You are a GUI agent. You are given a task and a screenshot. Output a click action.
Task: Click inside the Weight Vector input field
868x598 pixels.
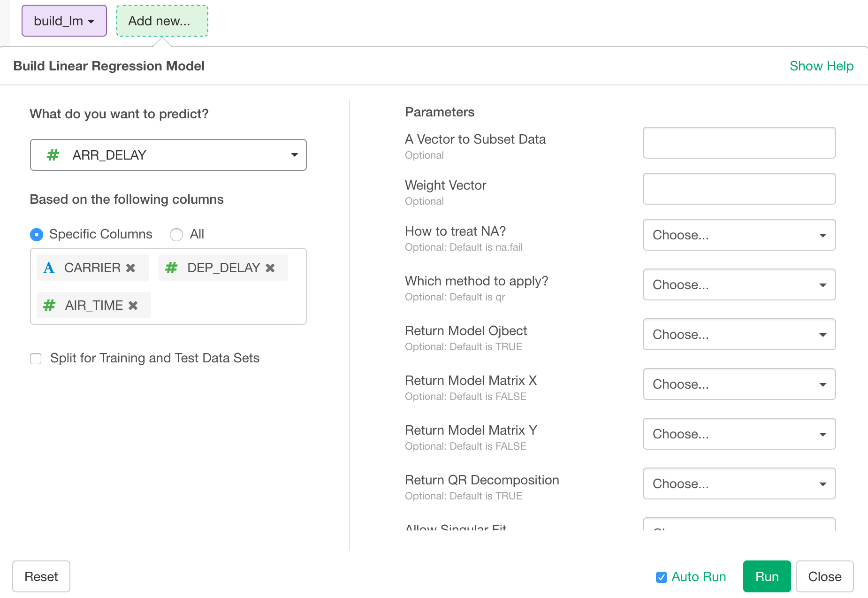739,189
